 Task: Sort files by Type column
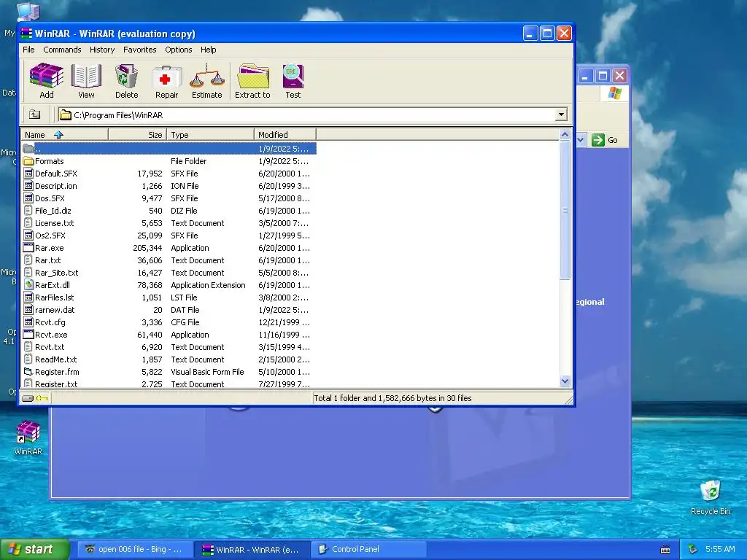210,135
